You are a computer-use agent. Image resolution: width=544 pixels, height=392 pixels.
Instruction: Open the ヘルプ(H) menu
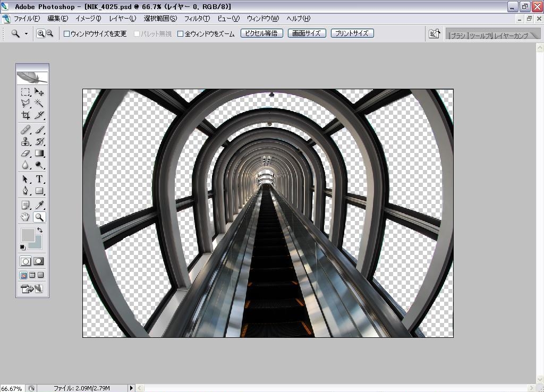299,19
